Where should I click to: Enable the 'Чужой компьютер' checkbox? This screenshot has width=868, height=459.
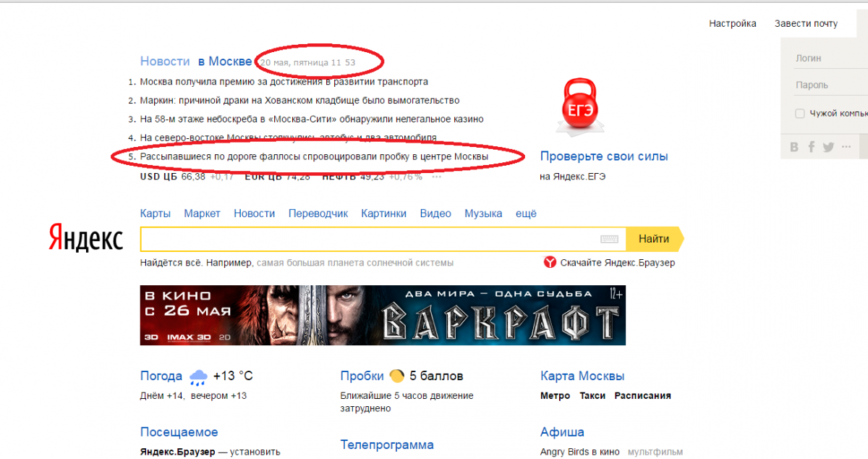coord(799,114)
